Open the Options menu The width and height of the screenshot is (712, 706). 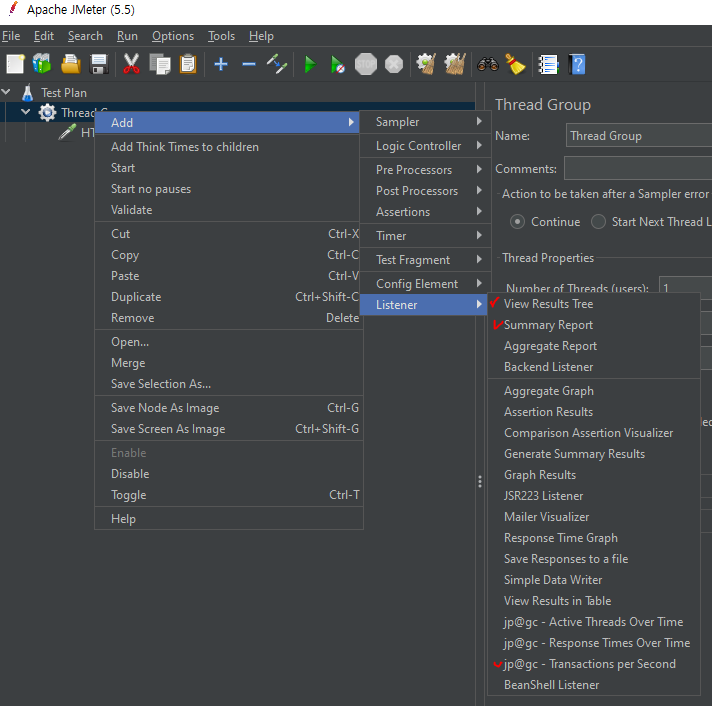[173, 36]
